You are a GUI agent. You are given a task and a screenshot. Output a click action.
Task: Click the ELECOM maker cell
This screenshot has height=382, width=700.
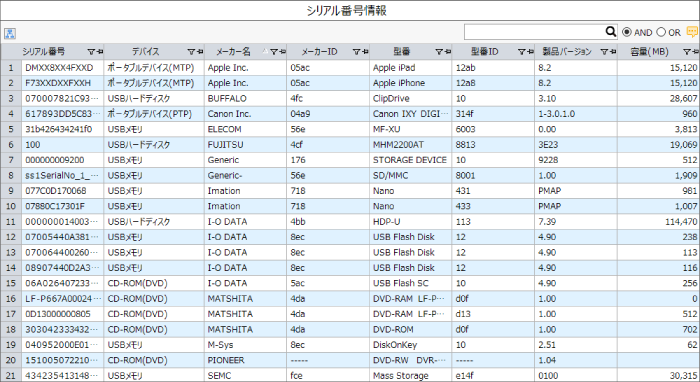(245, 129)
